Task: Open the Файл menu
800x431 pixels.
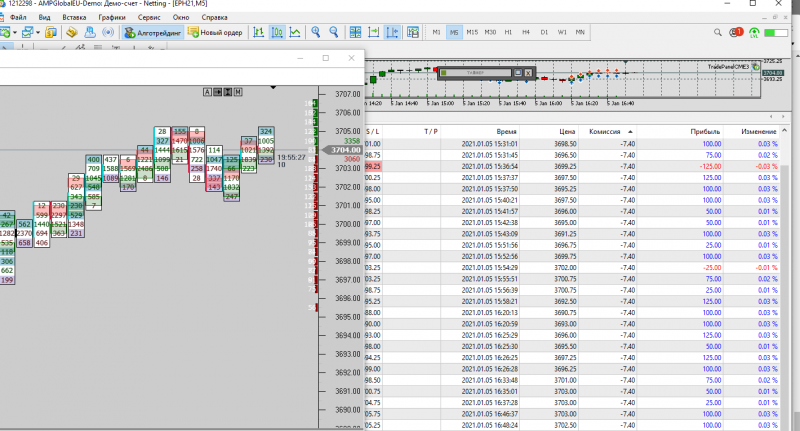Action: (18, 17)
